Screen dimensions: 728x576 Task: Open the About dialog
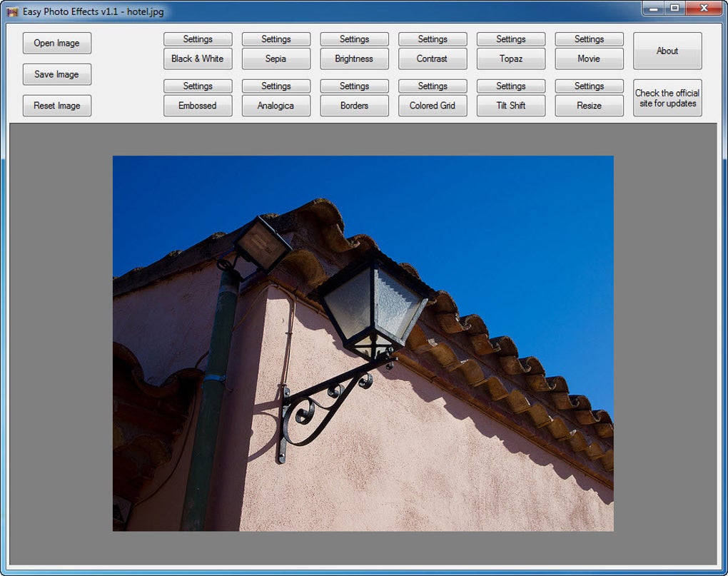click(667, 51)
